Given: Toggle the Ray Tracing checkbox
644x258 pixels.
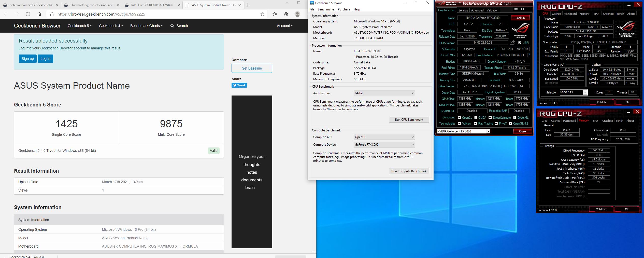Looking at the screenshot, I should pyautogui.click(x=475, y=124).
